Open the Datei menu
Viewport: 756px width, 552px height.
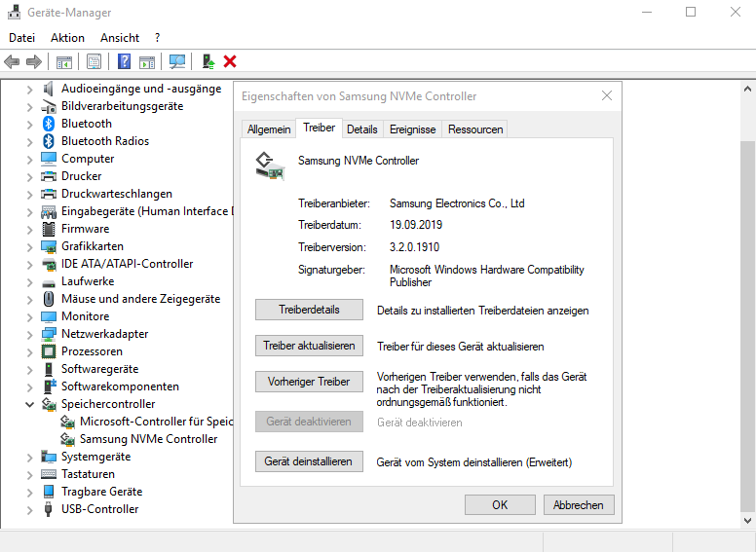pos(22,38)
